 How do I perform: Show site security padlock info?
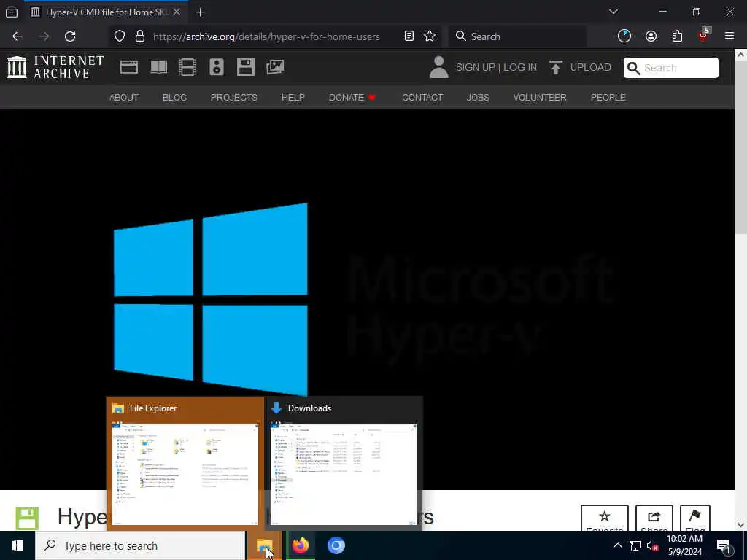click(x=139, y=36)
